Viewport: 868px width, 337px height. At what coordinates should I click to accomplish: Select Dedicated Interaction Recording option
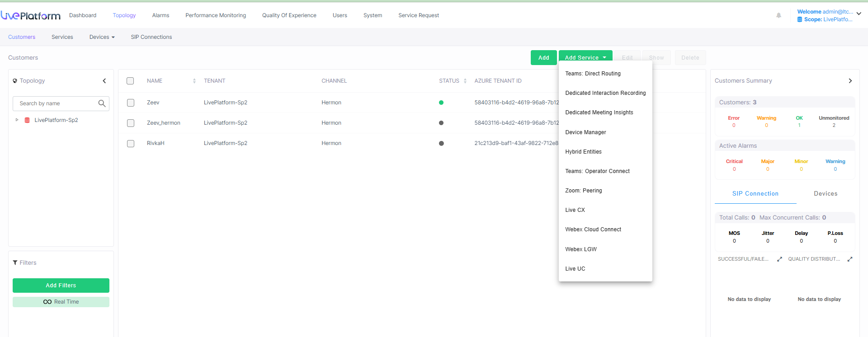(605, 93)
